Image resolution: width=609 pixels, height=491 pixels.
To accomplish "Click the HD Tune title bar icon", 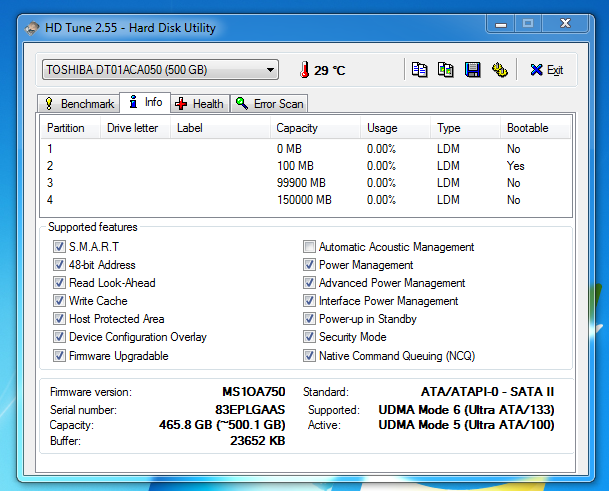I will pos(32,28).
